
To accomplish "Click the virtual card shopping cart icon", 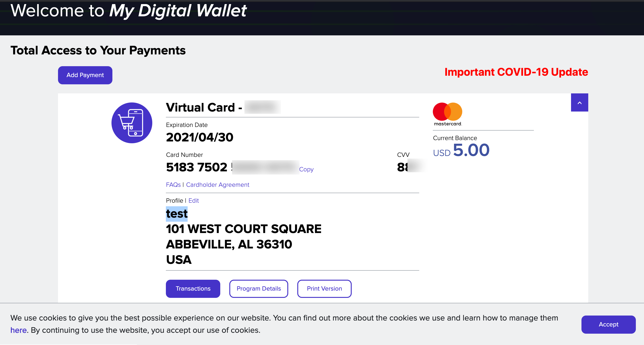I will (132, 123).
